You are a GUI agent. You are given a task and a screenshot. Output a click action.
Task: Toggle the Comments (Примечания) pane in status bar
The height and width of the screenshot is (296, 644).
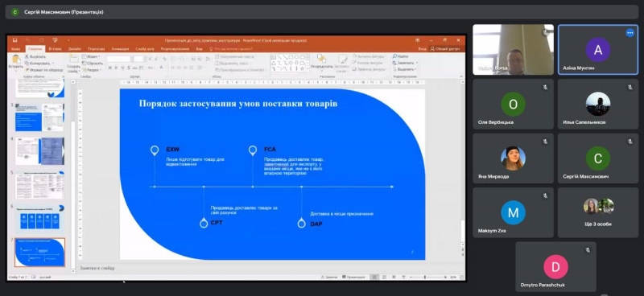point(353,277)
